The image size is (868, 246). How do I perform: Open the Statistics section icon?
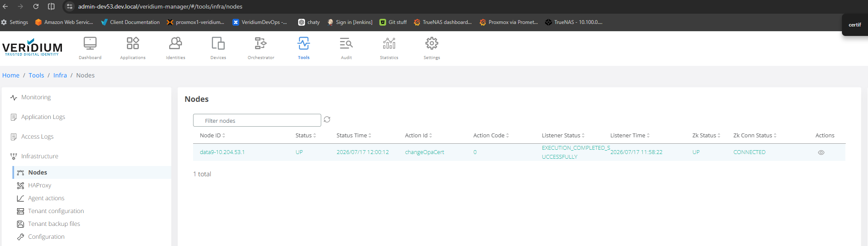(389, 44)
